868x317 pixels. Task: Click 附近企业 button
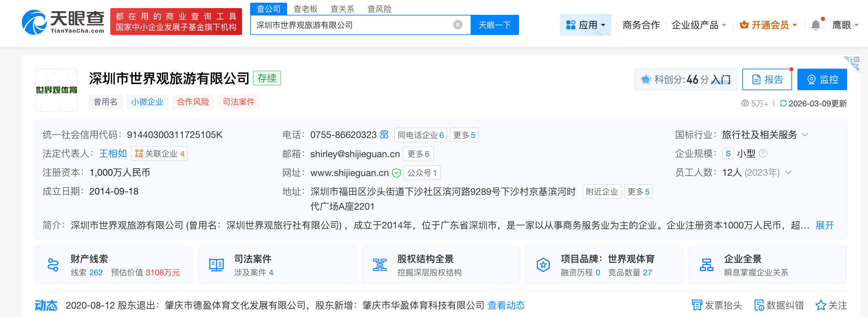(x=602, y=191)
